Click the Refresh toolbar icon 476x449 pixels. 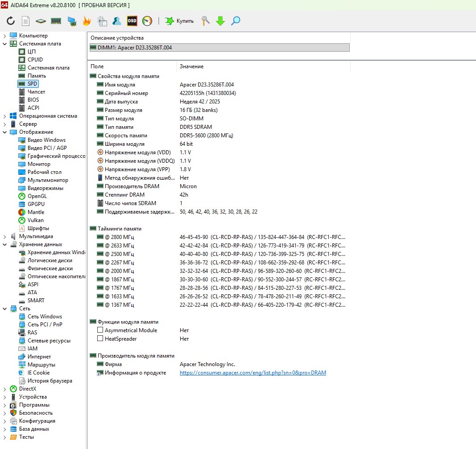coord(11,21)
